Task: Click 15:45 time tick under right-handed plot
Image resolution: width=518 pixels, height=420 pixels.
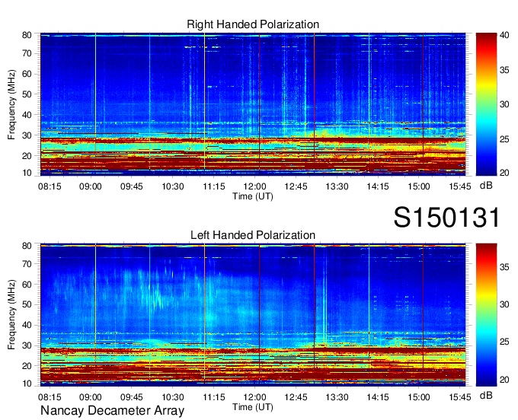Action: click(460, 186)
